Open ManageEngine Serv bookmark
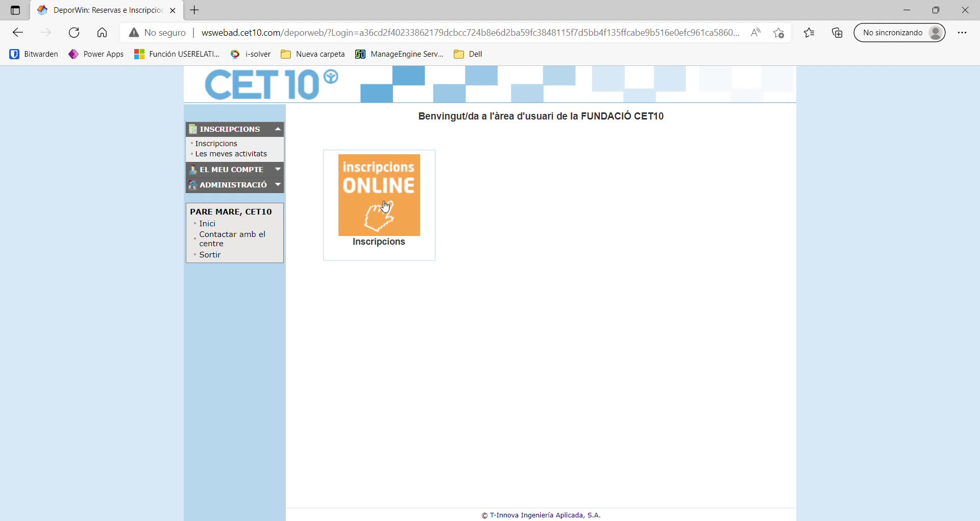Screen dimensions: 980x521 tap(399, 54)
